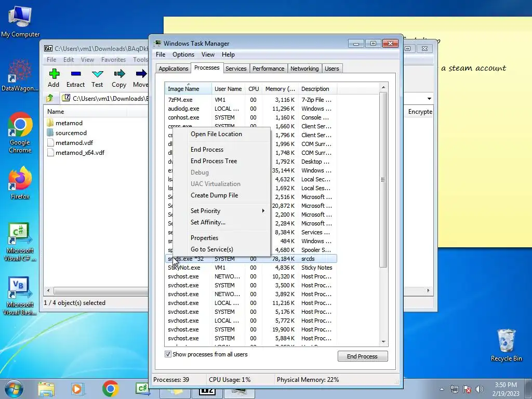Open Recycle Bin on desktop
This screenshot has height=399, width=532.
pos(506,345)
